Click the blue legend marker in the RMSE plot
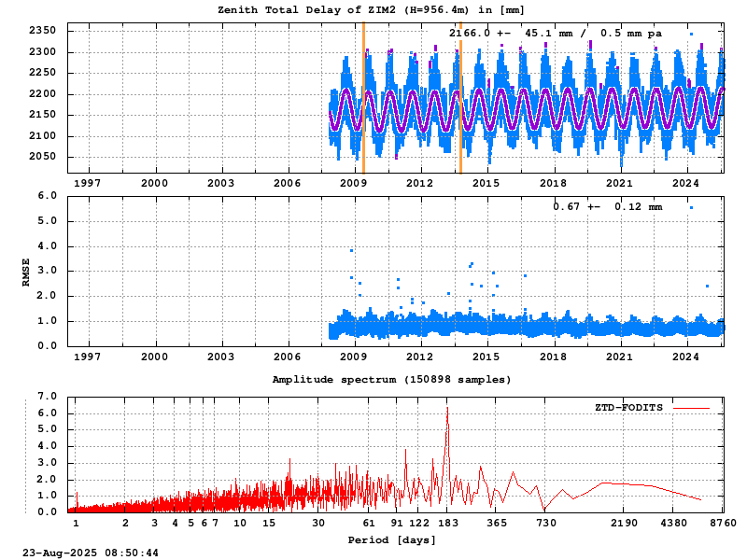The width and height of the screenshot is (747, 560). (x=691, y=207)
